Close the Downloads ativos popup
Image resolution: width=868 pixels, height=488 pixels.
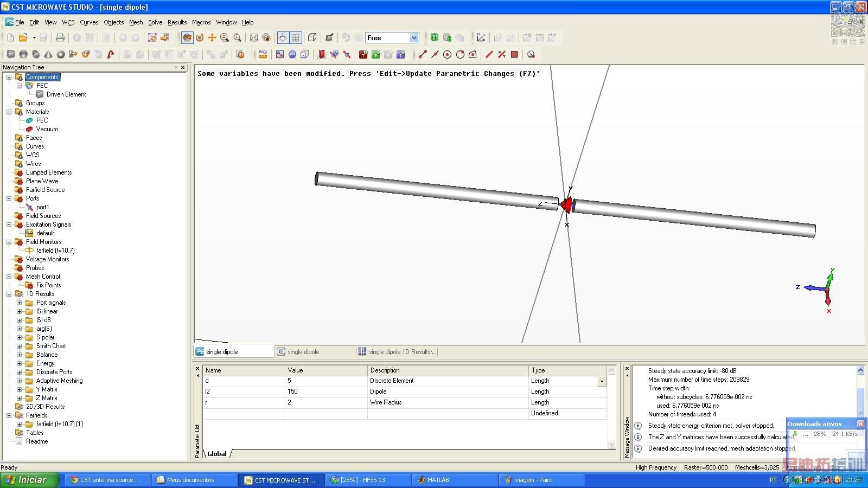coord(860,423)
